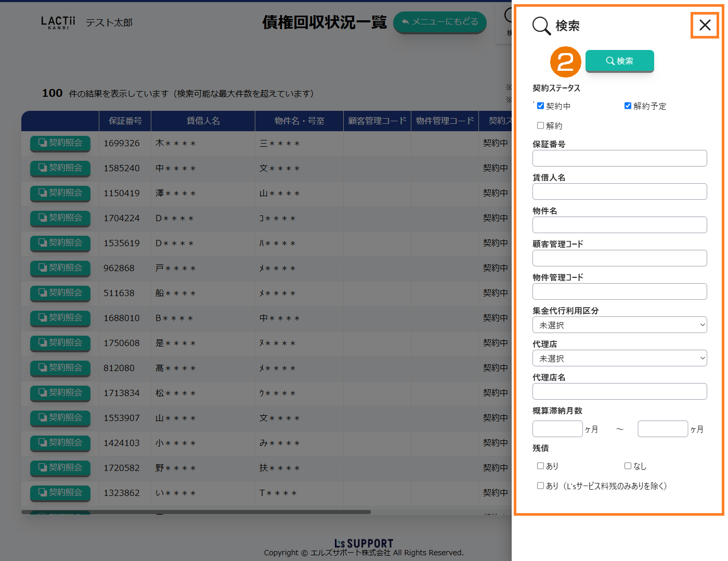Open 契約照会 for guarantee number 1699326
The image size is (728, 561).
point(60,143)
